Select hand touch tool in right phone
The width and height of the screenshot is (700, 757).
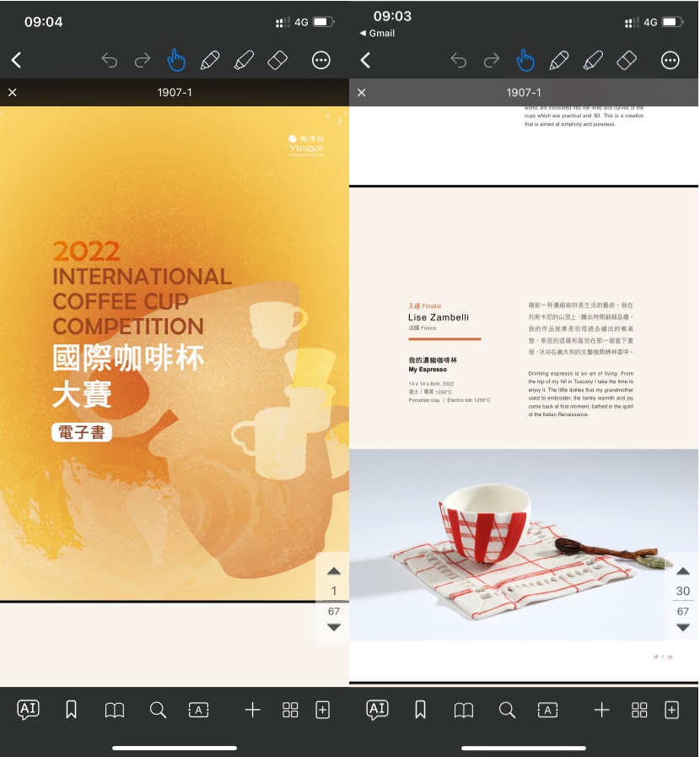[525, 61]
